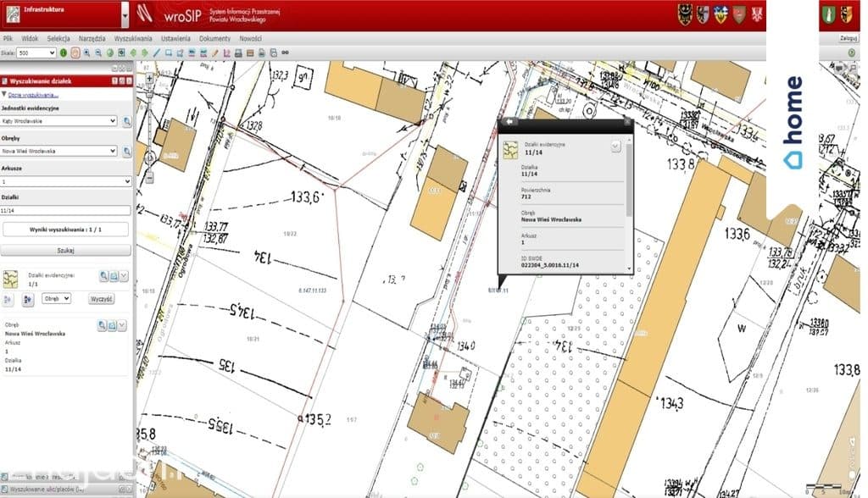Pick the orange pencil drawing tool
This screenshot has width=868, height=498.
[x=214, y=53]
